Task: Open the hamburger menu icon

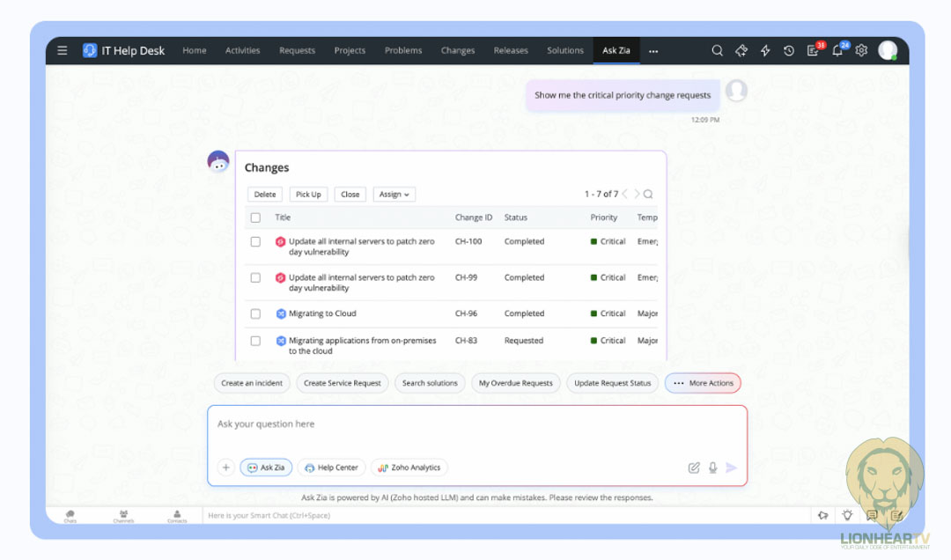Action: (63, 50)
